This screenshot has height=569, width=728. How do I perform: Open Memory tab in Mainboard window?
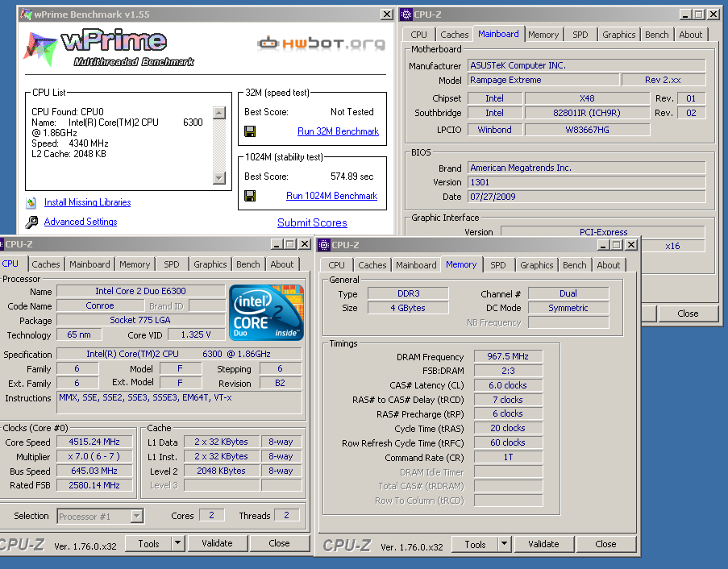(x=543, y=35)
